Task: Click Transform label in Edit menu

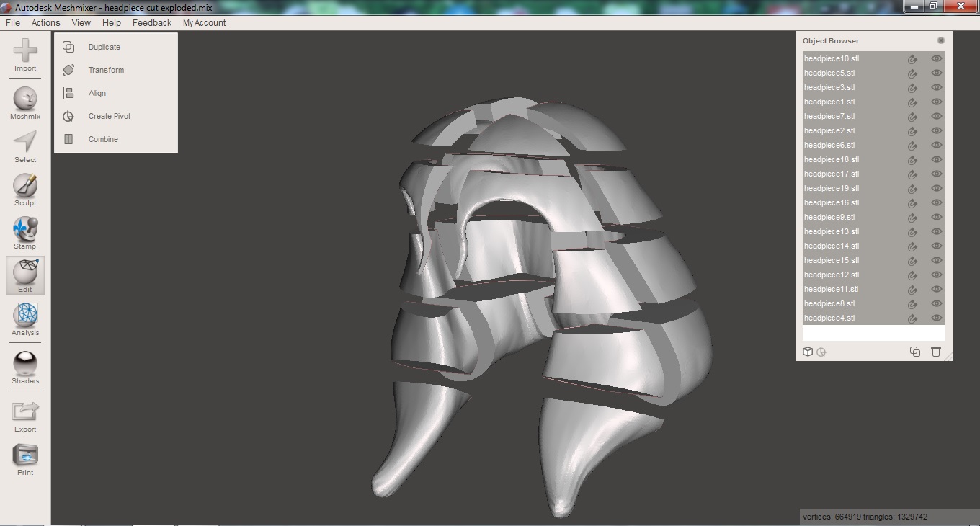Action: coord(106,70)
